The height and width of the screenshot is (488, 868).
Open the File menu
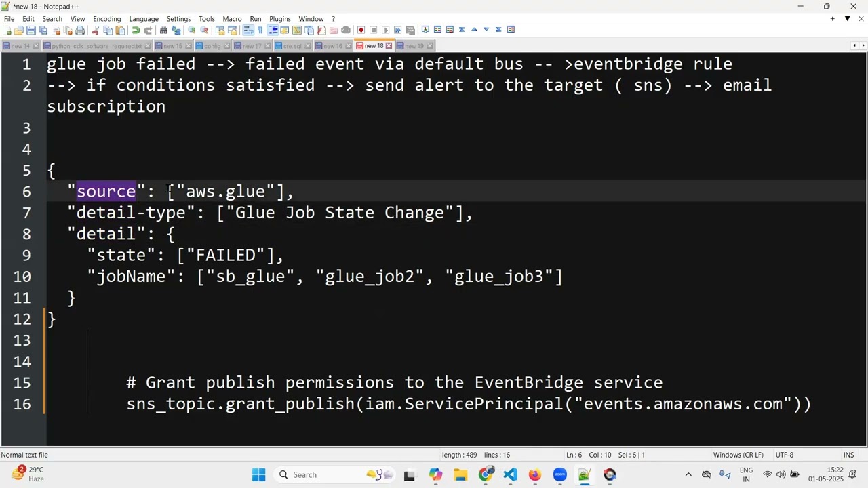point(9,19)
